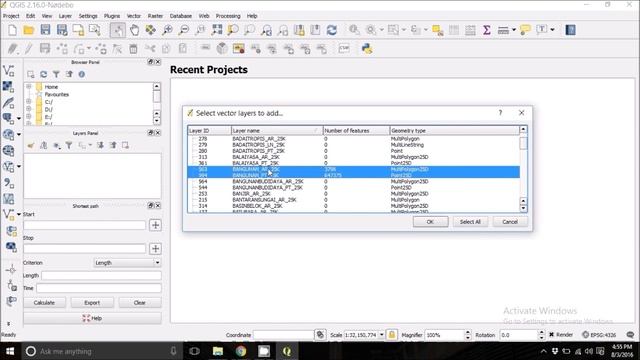Click the Select All button
Image resolution: width=640 pixels, height=360 pixels.
tap(470, 222)
